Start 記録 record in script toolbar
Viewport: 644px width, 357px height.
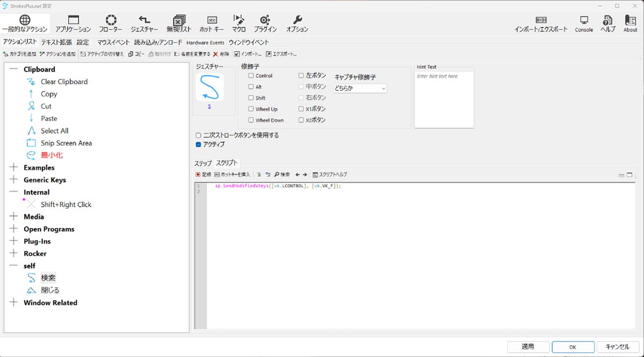pyautogui.click(x=203, y=174)
